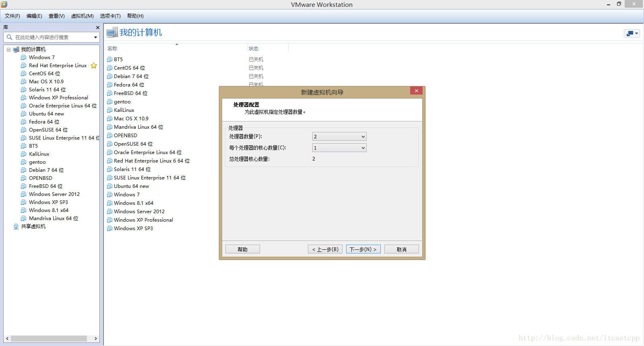Select Mac OS X 10.9 in main list
This screenshot has height=346, width=644.
131,118
